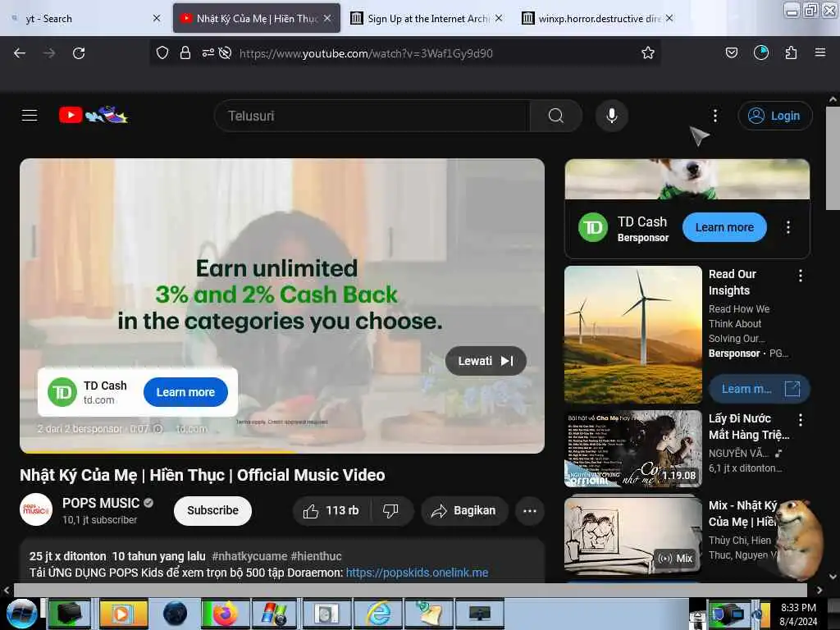Open the popskids.onelink.me link
This screenshot has height=630, width=840.
417,573
